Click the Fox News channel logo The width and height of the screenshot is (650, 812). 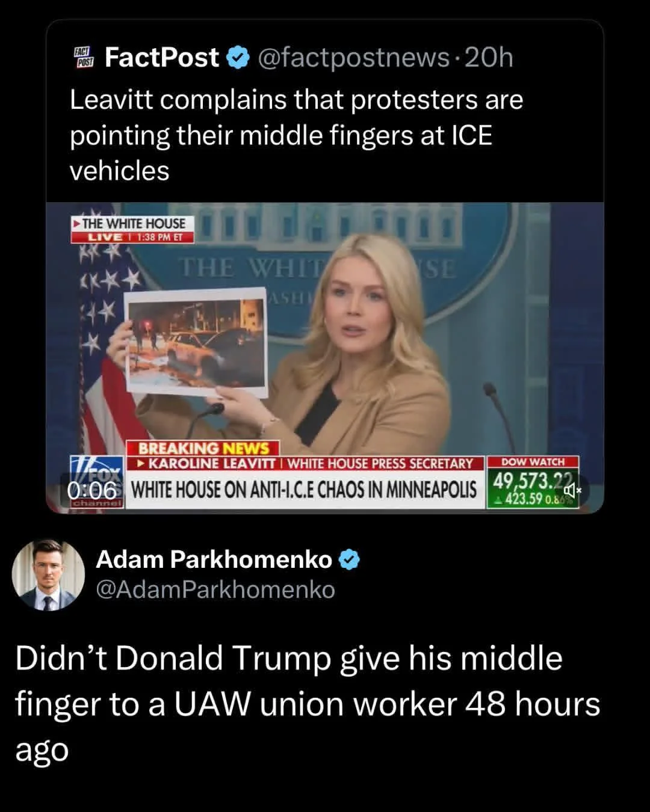point(96,481)
